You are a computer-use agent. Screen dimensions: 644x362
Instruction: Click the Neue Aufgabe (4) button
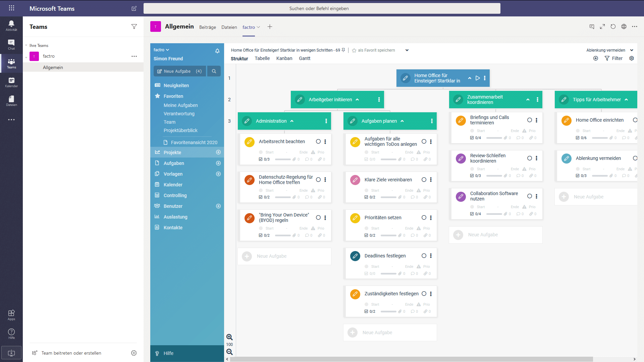coord(179,71)
